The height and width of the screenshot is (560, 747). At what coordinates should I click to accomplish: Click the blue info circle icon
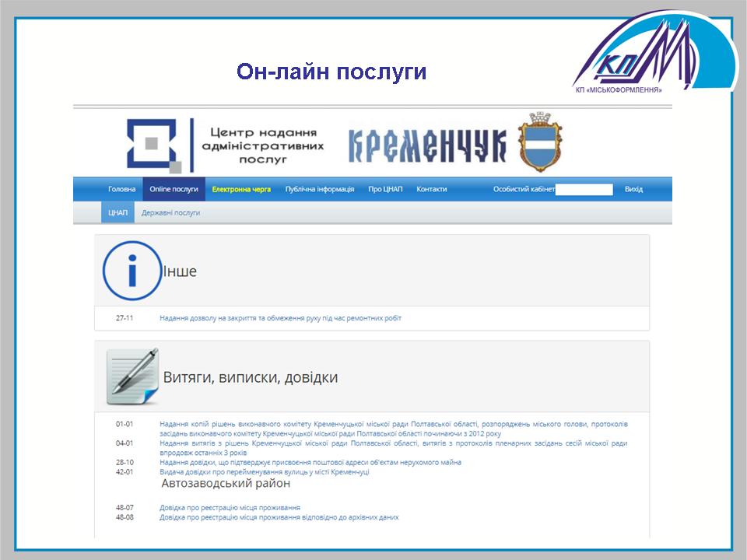131,271
